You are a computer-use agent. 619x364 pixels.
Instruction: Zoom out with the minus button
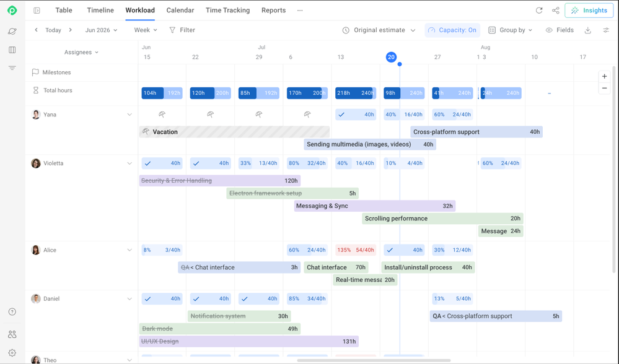(604, 89)
